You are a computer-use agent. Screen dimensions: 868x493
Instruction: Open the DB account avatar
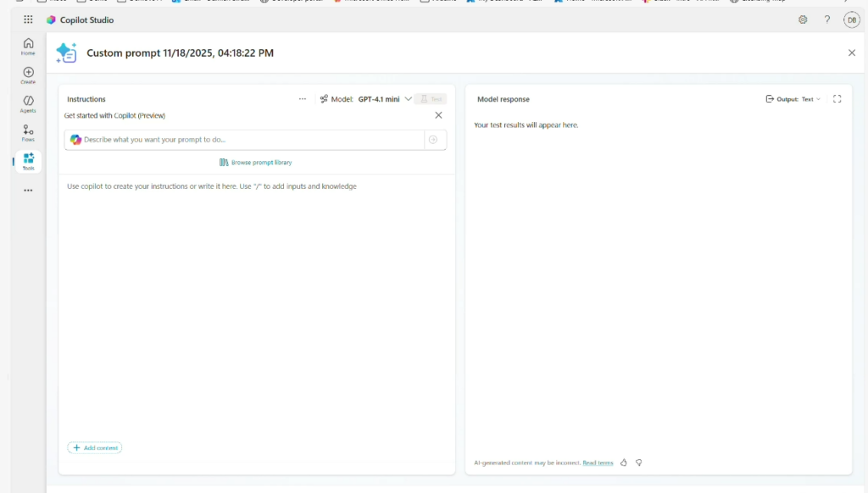click(851, 20)
